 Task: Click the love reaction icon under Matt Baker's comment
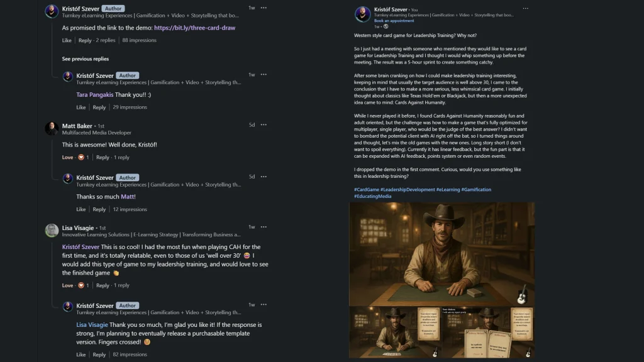[81, 157]
